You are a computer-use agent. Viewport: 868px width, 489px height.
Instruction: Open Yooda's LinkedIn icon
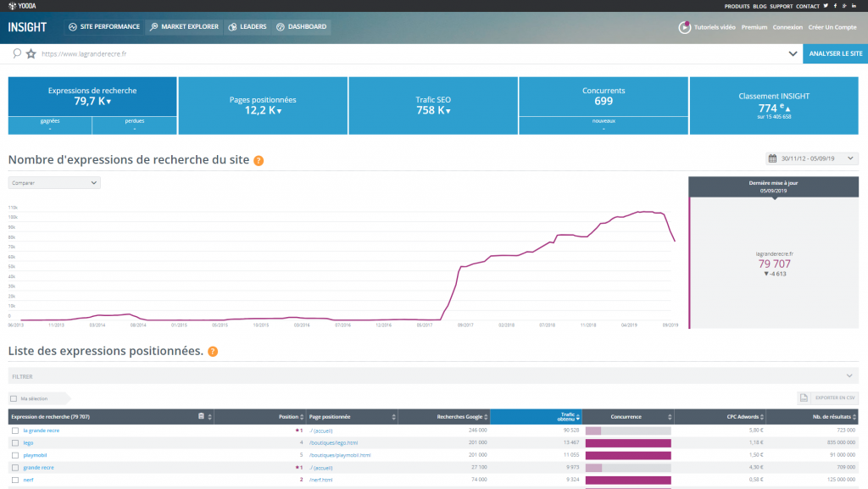[x=854, y=6]
